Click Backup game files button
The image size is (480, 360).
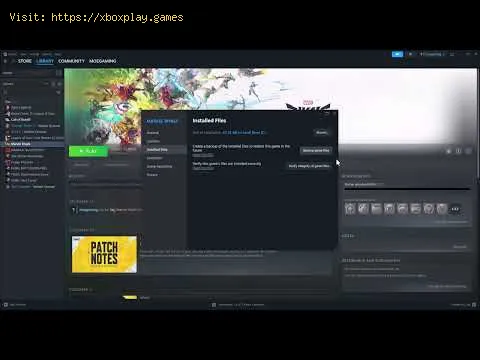point(316,151)
